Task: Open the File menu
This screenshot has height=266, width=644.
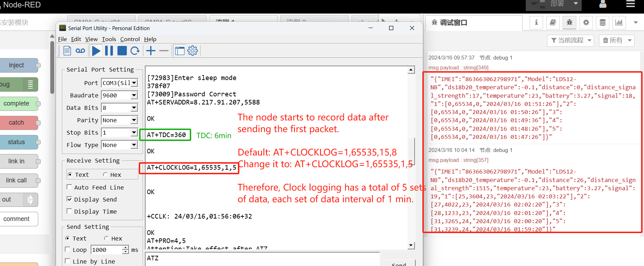Action: (62, 39)
